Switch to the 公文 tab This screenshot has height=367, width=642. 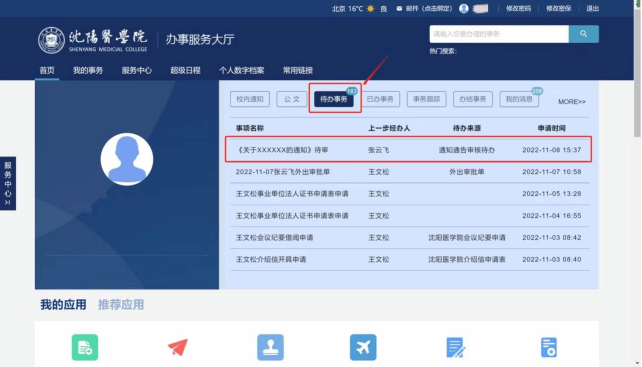[x=292, y=99]
